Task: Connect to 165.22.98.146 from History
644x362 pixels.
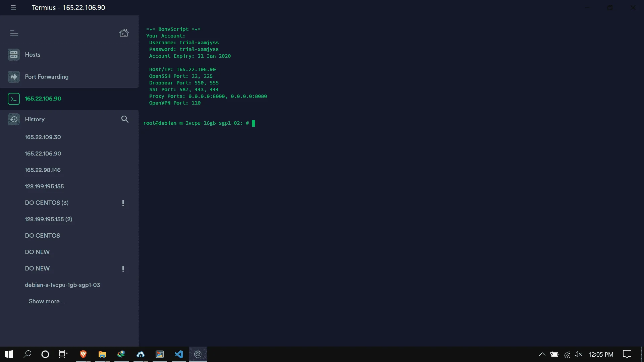Action: tap(43, 170)
